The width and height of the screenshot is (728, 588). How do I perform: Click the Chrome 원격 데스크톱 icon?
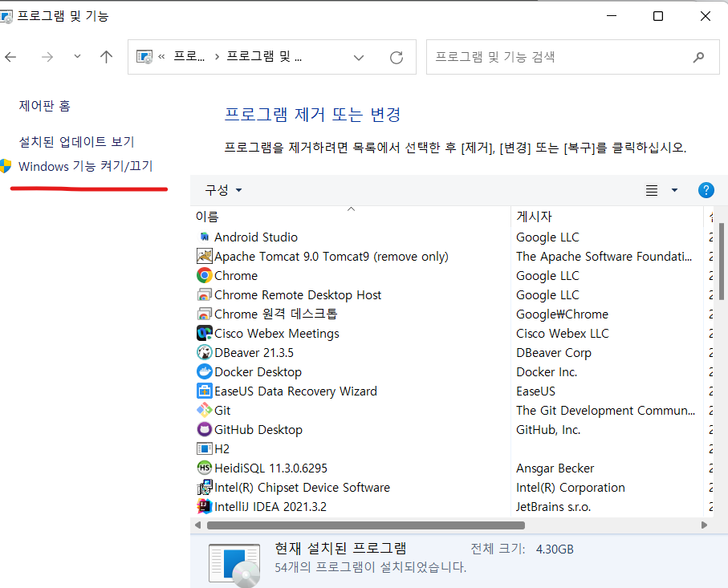205,314
